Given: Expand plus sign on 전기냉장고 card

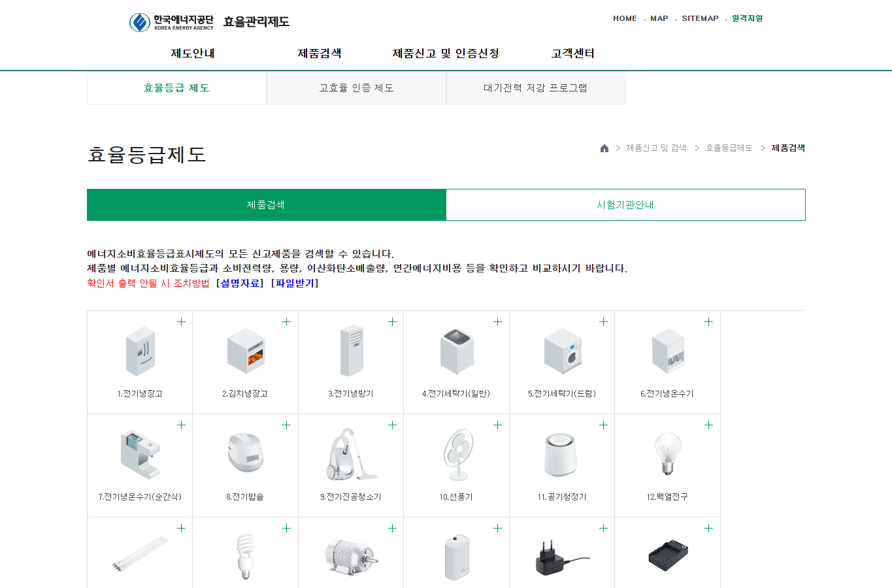Looking at the screenshot, I should [181, 321].
